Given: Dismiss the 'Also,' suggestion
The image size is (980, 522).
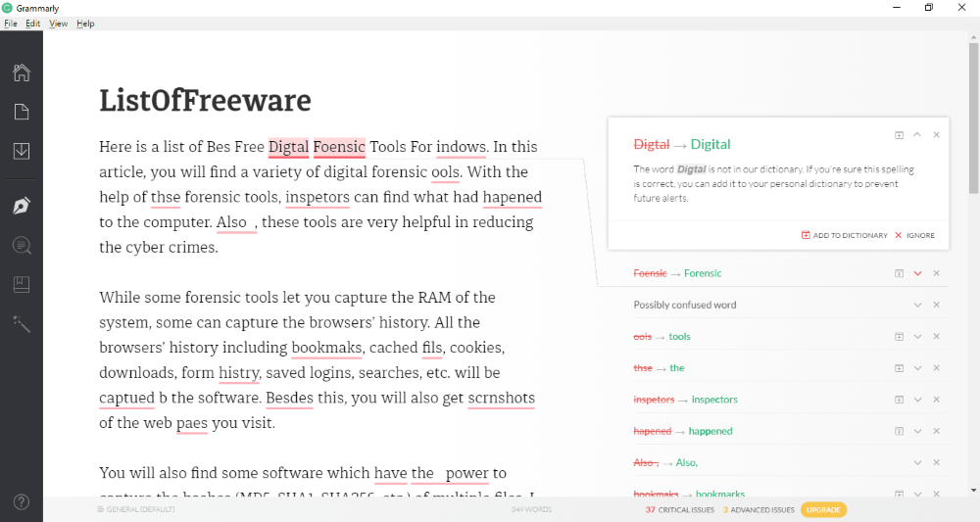Looking at the screenshot, I should (x=936, y=462).
